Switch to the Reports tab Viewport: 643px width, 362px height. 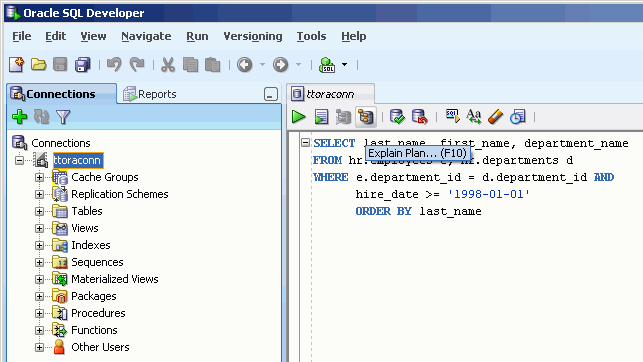(150, 94)
